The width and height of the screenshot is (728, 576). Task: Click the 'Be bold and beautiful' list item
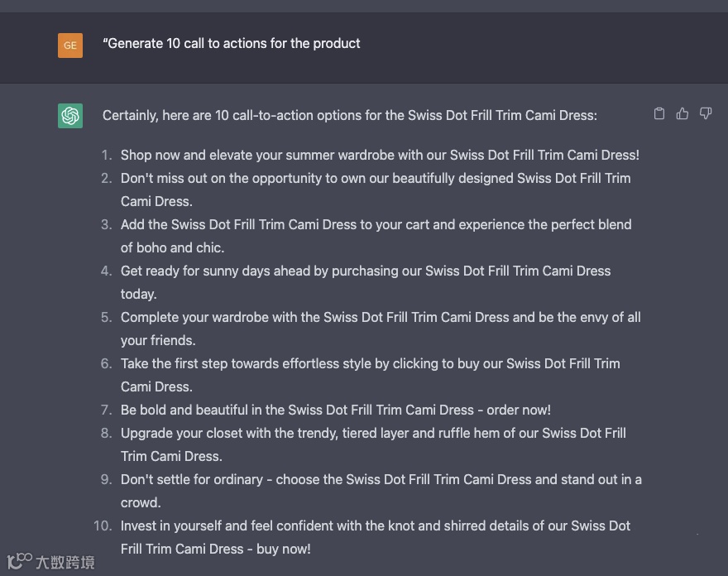pos(335,410)
